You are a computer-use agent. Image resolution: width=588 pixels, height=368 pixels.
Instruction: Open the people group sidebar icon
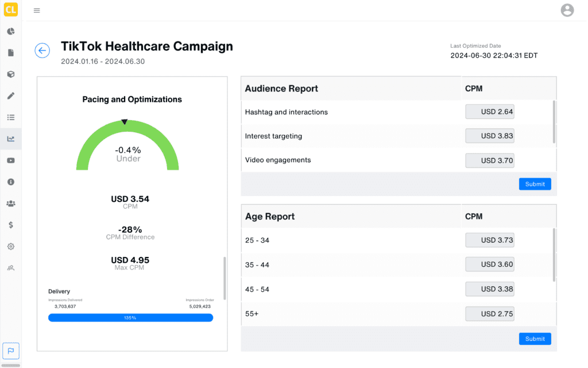point(11,204)
